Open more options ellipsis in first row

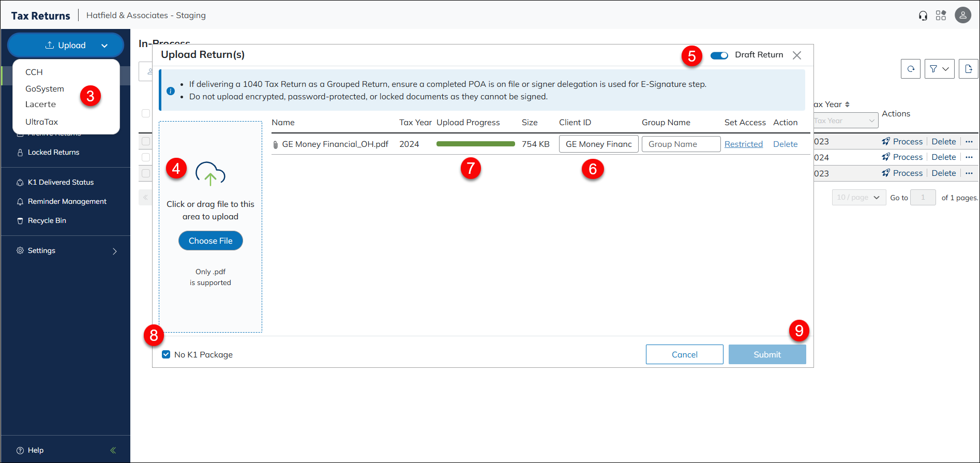pos(969,142)
